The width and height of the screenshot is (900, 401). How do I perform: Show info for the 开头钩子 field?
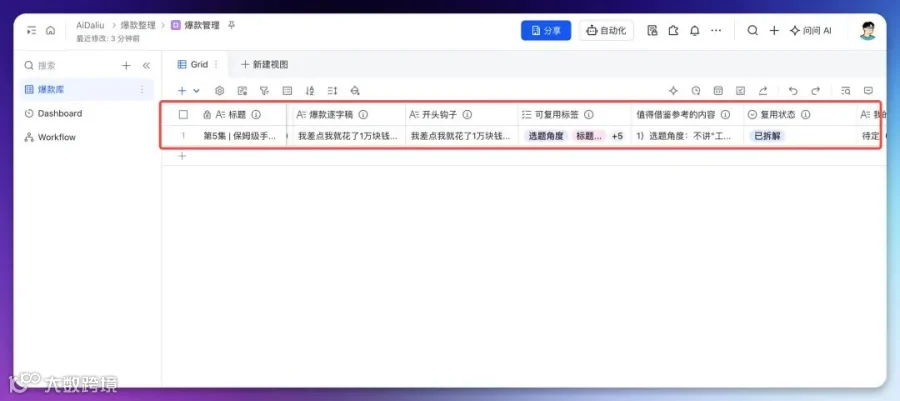coord(467,115)
